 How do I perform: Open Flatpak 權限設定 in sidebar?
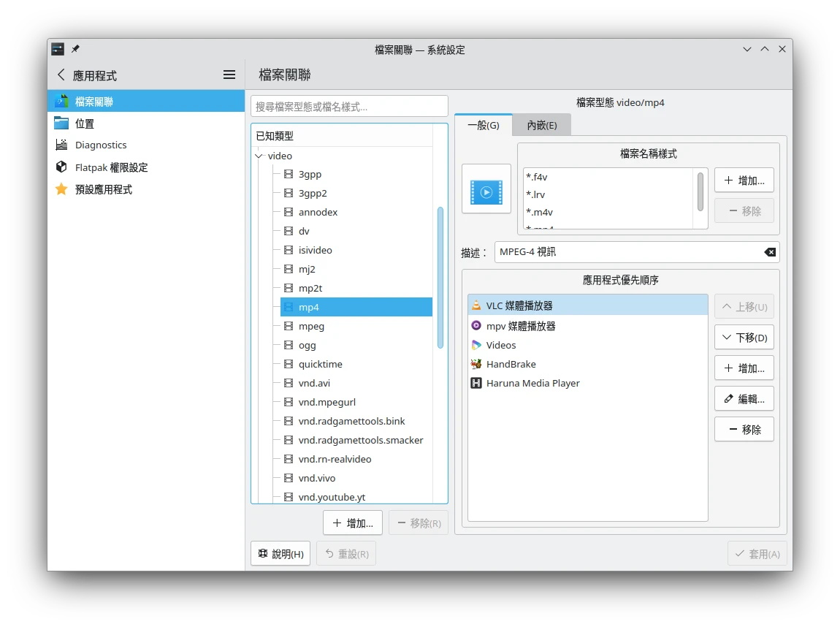[x=111, y=167]
